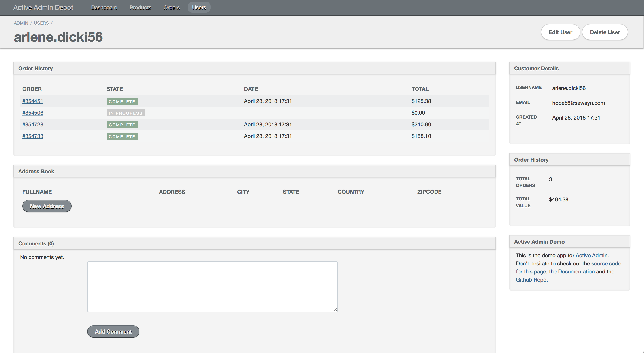Click the ADMIN breadcrumb link
The height and width of the screenshot is (353, 644).
[x=21, y=23]
